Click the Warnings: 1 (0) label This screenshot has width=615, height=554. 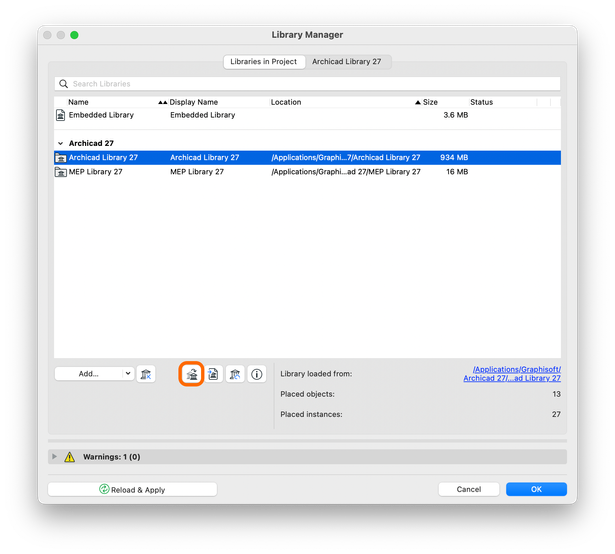click(x=111, y=457)
